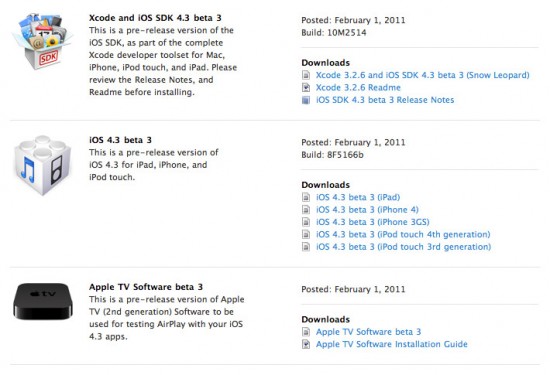This screenshot has height=375, width=550.
Task: Click the file icon beside Xcode 3.2.6 and iOS SDK download
Action: (x=306, y=75)
